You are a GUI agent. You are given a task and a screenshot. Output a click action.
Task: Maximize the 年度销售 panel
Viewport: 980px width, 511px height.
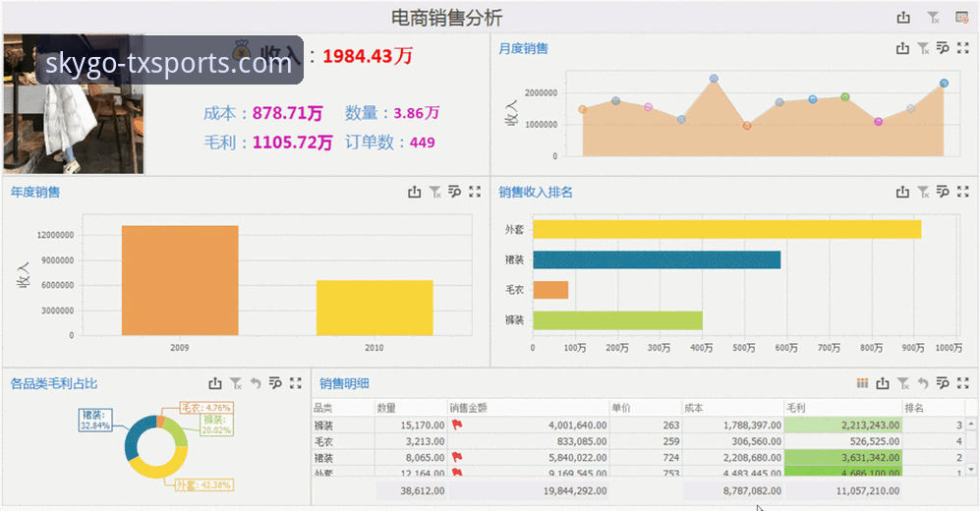[x=475, y=192]
